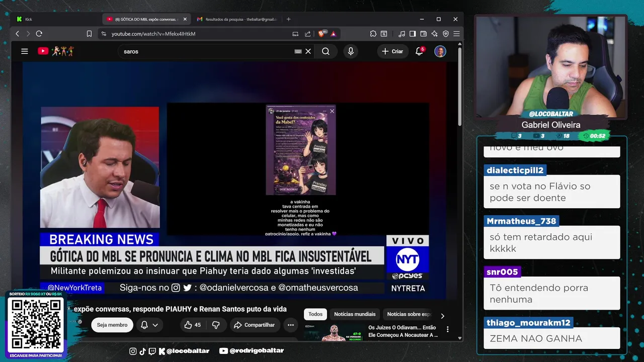
Task: Click the Criar button
Action: (x=392, y=51)
